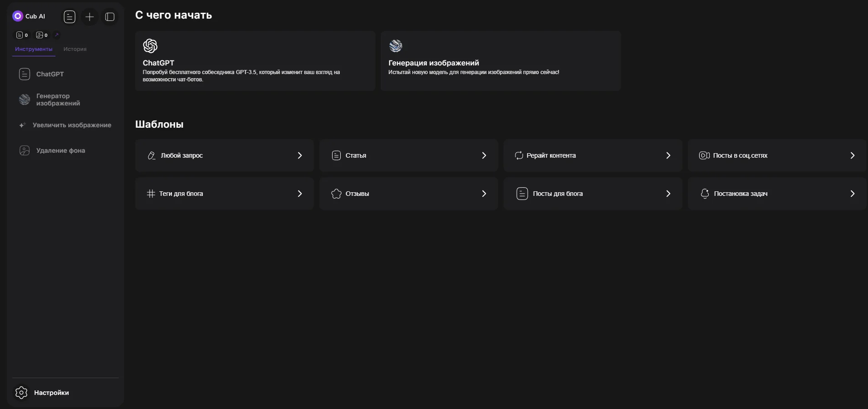Click the refresh icon for Рерайт контента
Image resolution: width=868 pixels, height=409 pixels.
click(x=519, y=155)
